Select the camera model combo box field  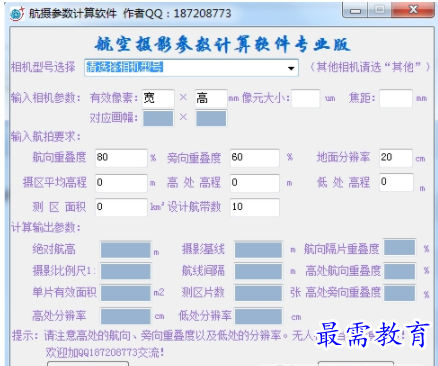[x=191, y=68]
